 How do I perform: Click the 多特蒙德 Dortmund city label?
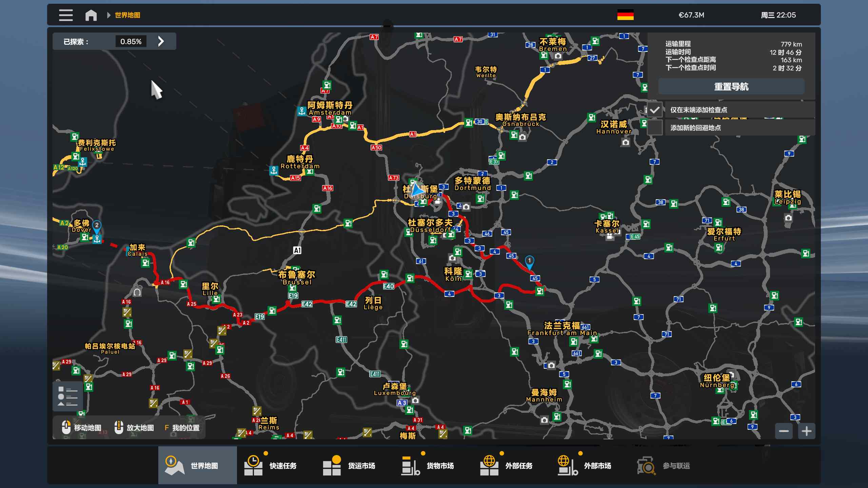click(473, 184)
